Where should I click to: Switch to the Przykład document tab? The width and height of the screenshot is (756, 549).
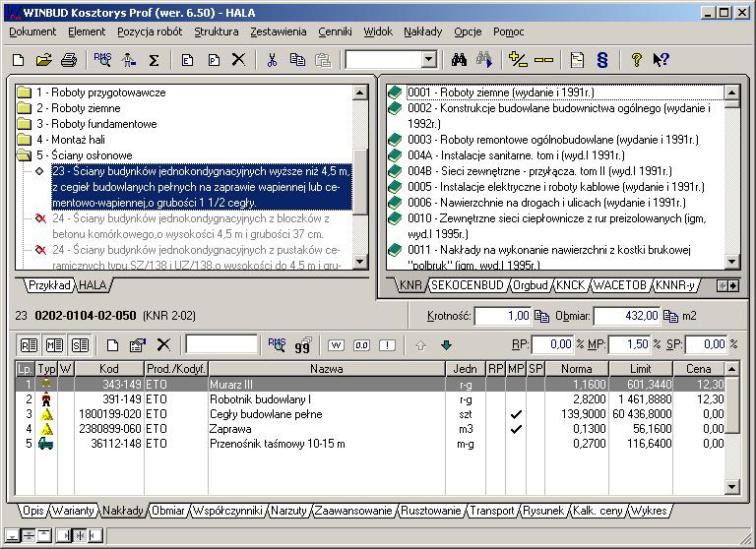(x=49, y=285)
